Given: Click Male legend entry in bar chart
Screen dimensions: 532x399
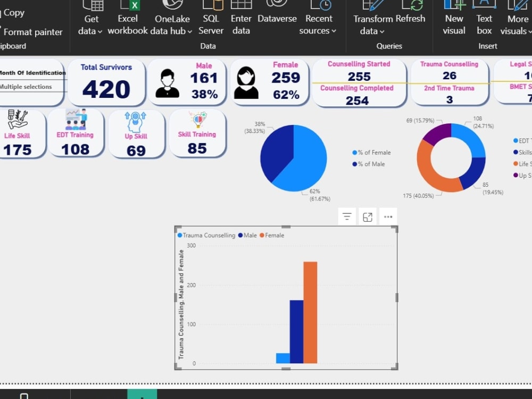Looking at the screenshot, I should [247, 235].
